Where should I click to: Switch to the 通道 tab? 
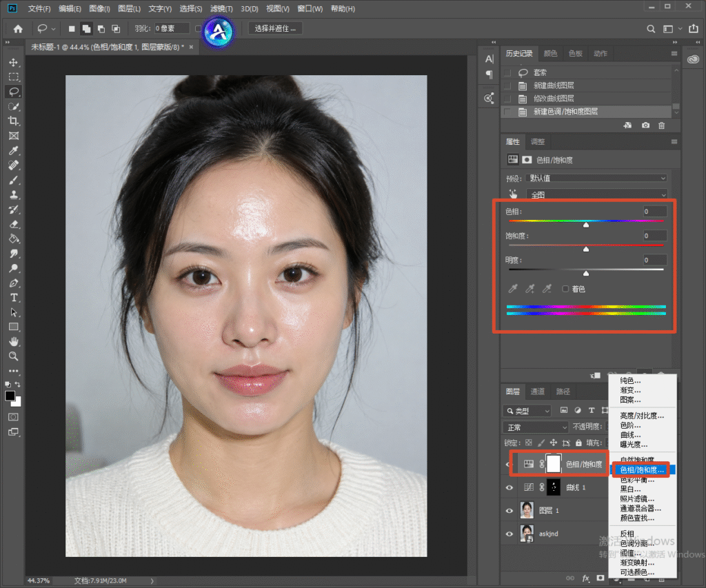point(538,392)
